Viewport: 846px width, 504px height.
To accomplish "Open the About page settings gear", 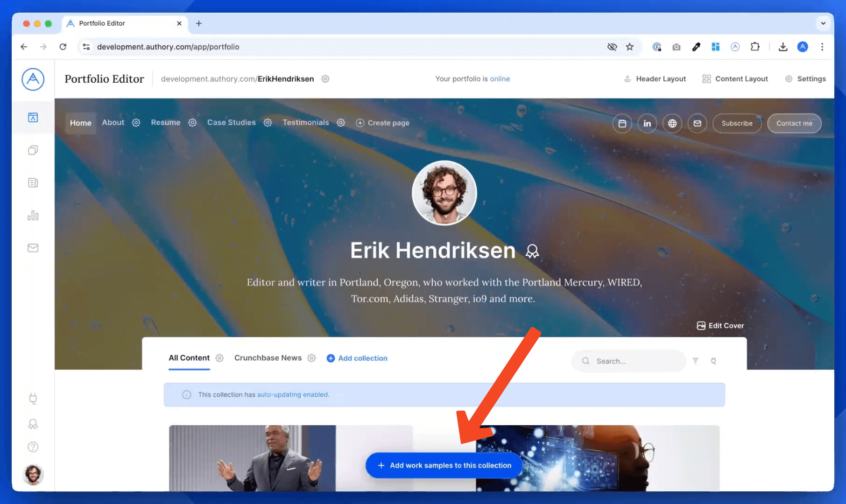I will (136, 122).
